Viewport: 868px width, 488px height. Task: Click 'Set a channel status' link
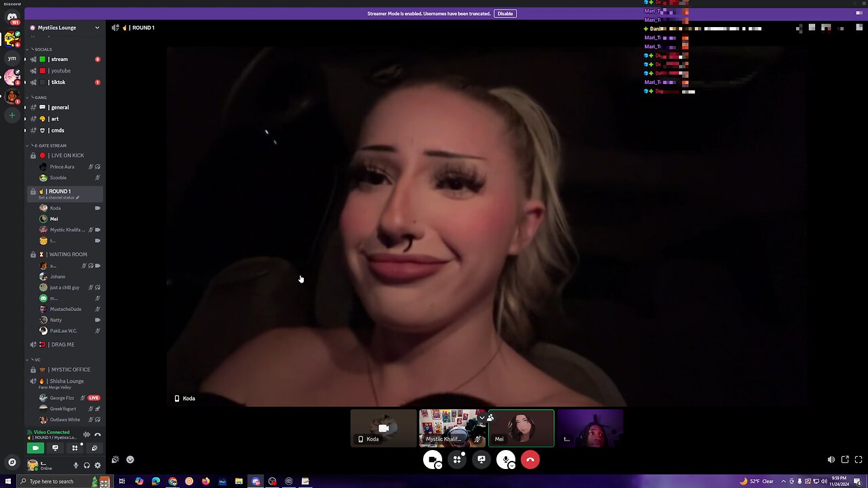(x=58, y=198)
